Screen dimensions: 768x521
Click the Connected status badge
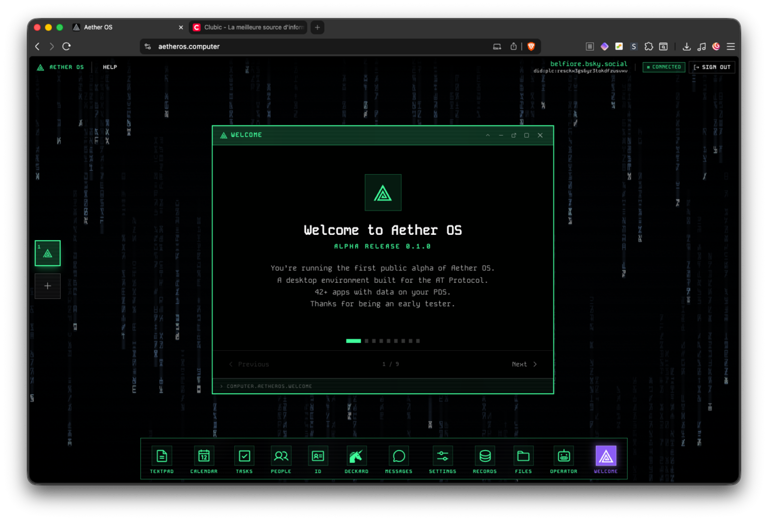[664, 67]
